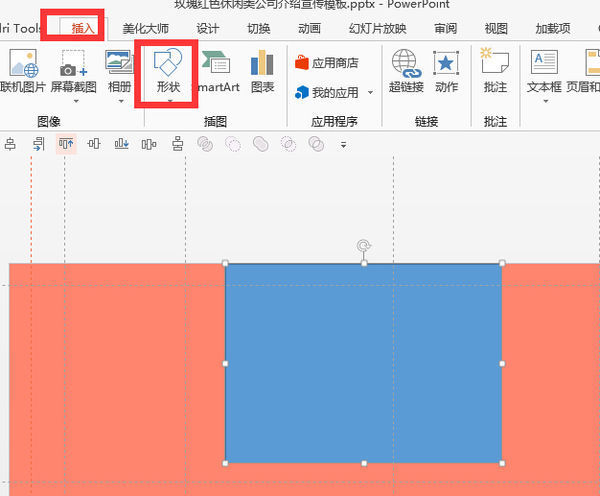Click the align middle vertically icon
The width and height of the screenshot is (600, 496).
[94, 144]
